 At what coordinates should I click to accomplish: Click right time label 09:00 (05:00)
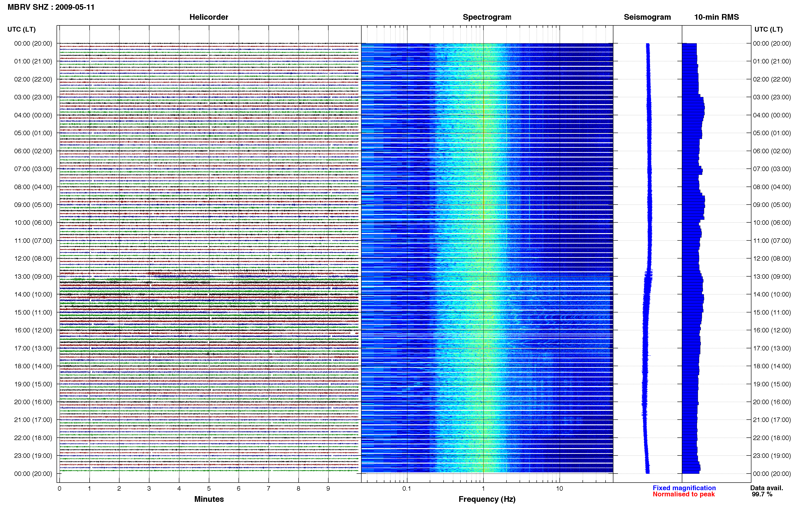click(772, 205)
